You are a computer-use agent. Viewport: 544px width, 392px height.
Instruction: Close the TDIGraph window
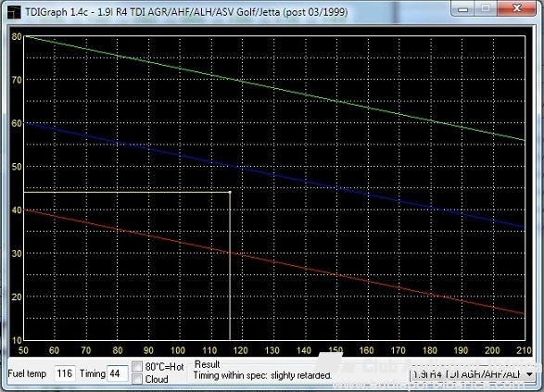pos(517,8)
